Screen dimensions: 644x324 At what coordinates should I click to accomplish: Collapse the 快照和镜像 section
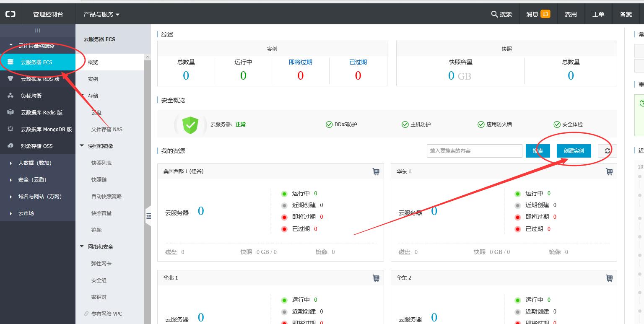pyautogui.click(x=82, y=146)
